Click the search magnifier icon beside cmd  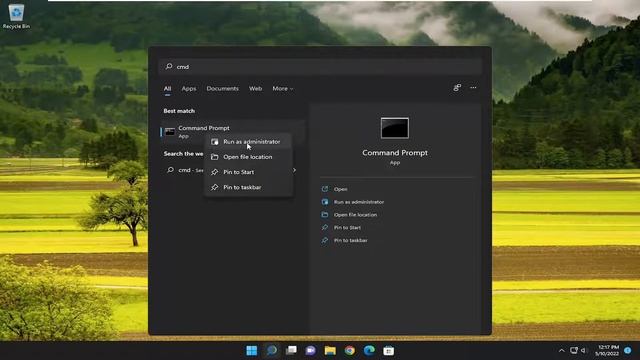point(169,66)
